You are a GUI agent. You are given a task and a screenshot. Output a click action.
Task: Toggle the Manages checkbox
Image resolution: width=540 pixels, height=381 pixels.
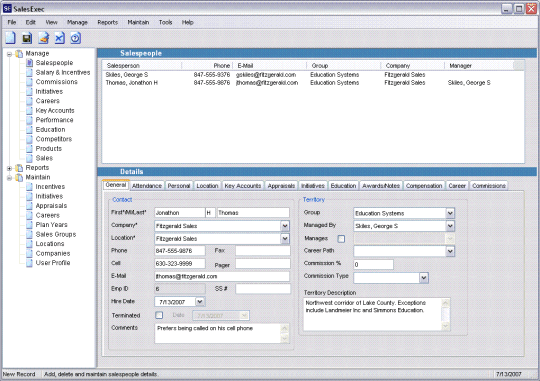(x=341, y=238)
